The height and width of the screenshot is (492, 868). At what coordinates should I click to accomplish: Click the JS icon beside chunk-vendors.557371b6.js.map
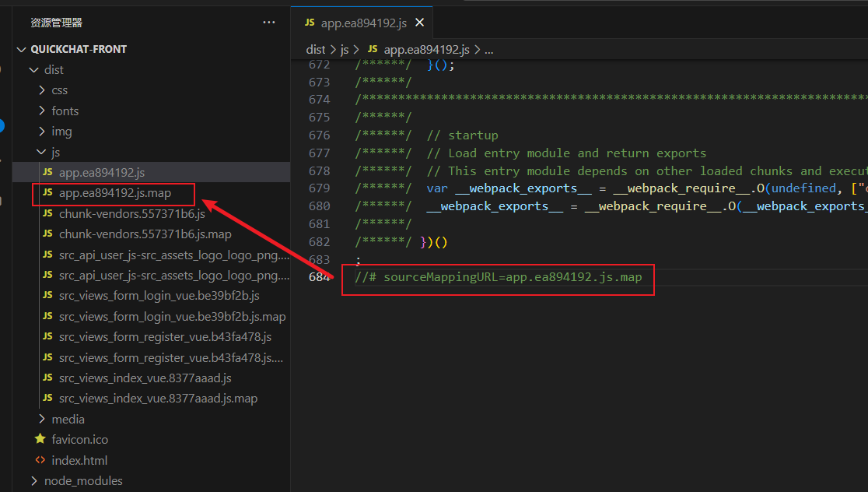pos(47,234)
